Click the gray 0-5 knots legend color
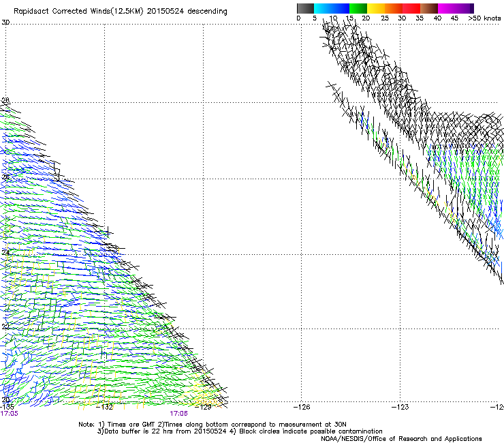Screen dimensions: 504x443 click(305, 8)
